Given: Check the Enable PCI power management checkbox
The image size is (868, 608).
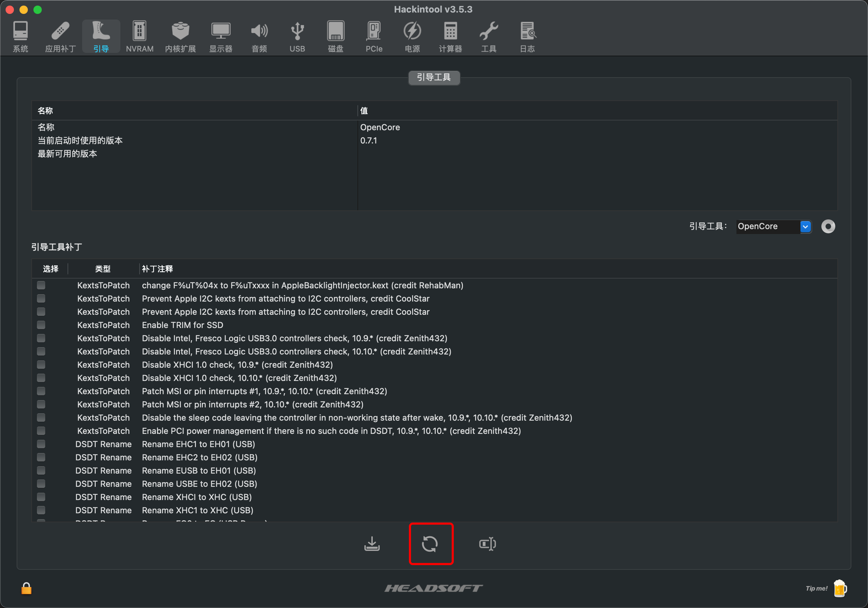Looking at the screenshot, I should (x=41, y=430).
